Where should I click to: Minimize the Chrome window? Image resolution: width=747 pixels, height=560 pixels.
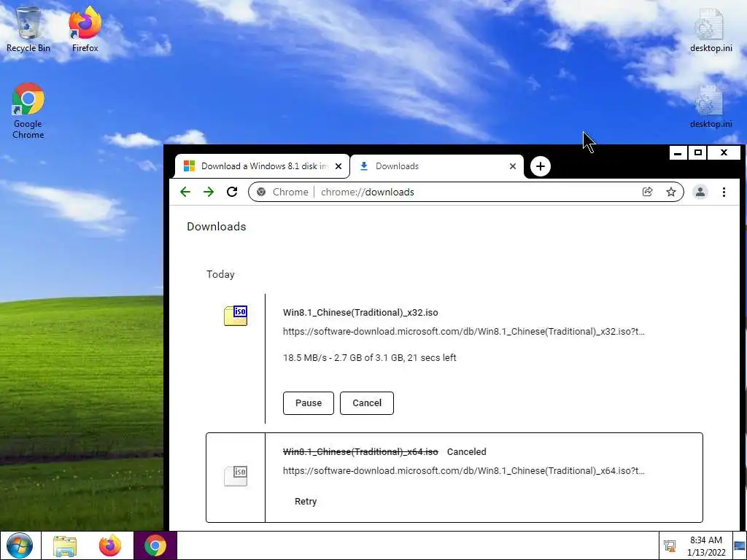678,153
